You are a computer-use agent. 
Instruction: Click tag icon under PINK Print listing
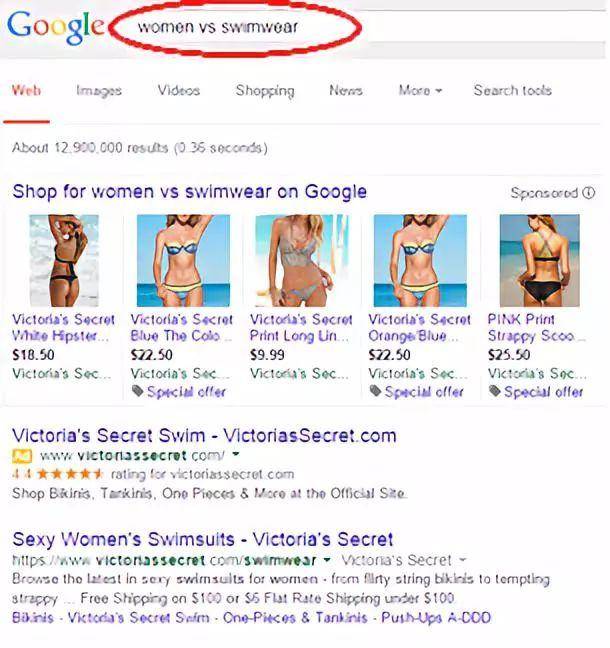click(x=495, y=391)
